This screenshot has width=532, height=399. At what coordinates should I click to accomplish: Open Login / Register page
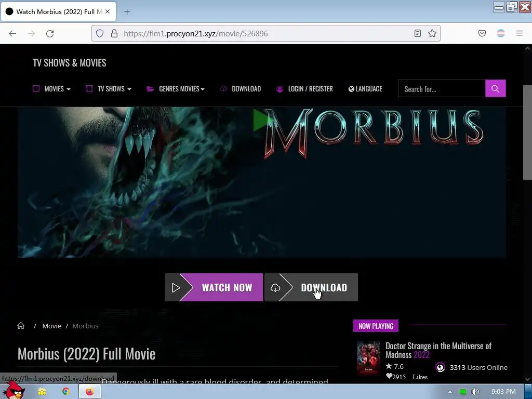click(x=304, y=89)
